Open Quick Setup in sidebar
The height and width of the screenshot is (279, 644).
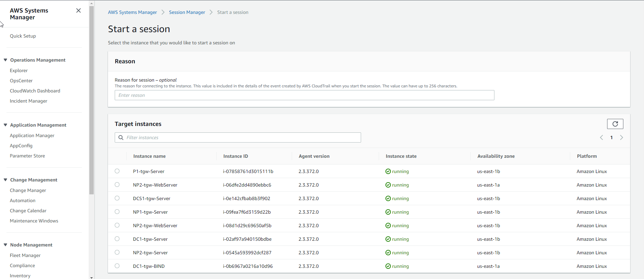coord(23,36)
